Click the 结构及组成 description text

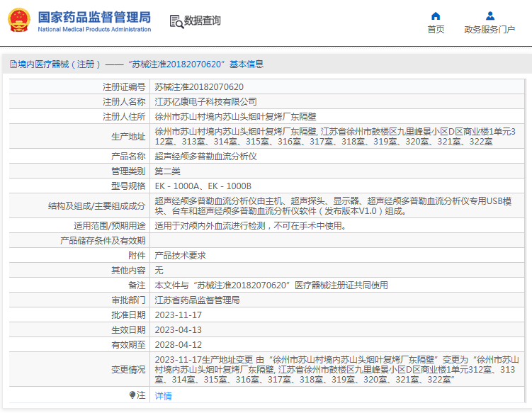(333, 206)
